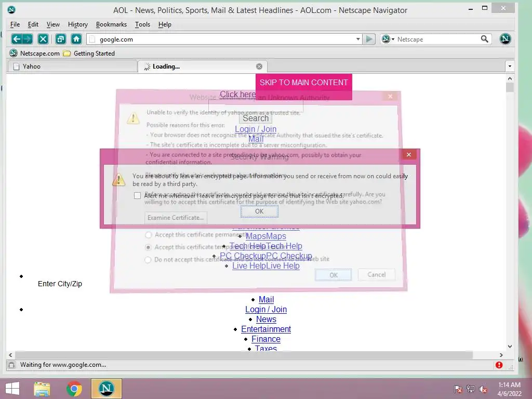The height and width of the screenshot is (399, 532).
Task: Go back with the left arrow button
Action: [16, 39]
